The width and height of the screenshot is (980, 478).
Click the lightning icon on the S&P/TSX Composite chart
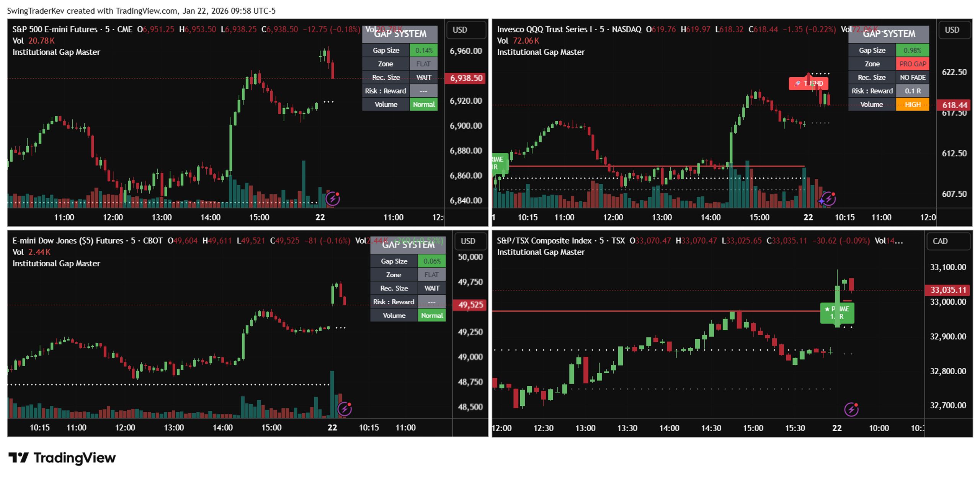coord(851,410)
